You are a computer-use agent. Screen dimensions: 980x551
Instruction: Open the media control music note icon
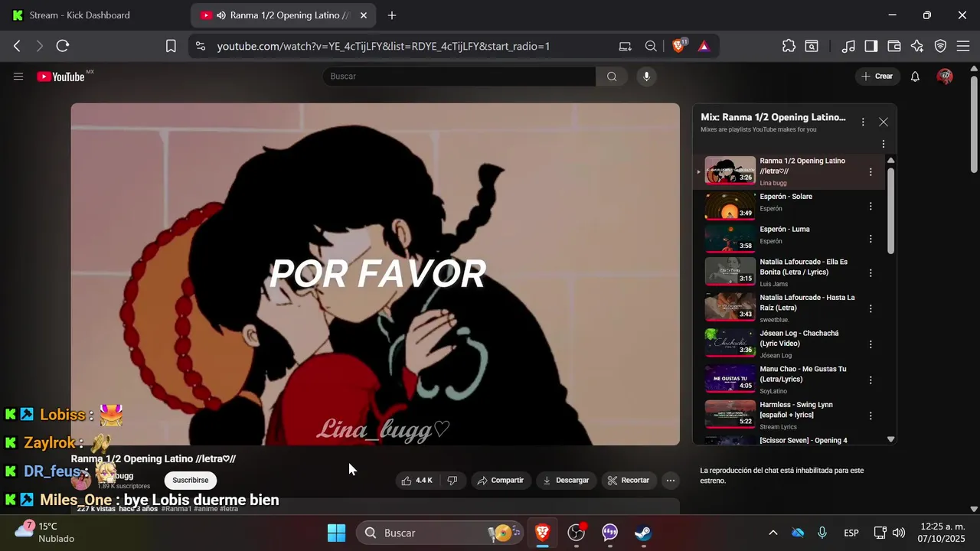(848, 46)
